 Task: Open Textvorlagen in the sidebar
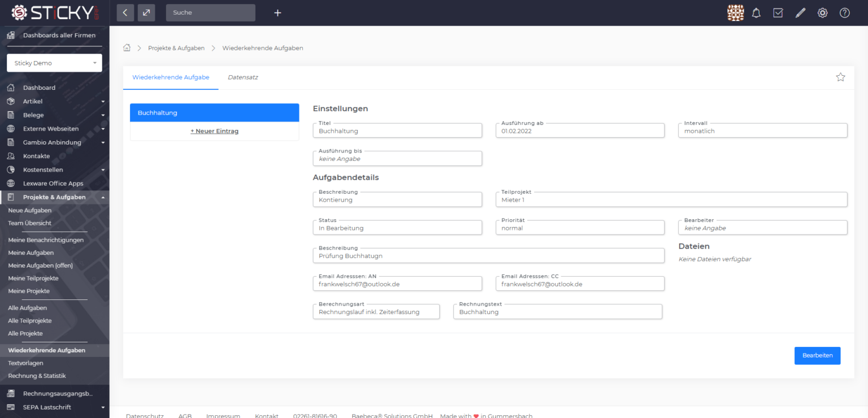coord(25,363)
